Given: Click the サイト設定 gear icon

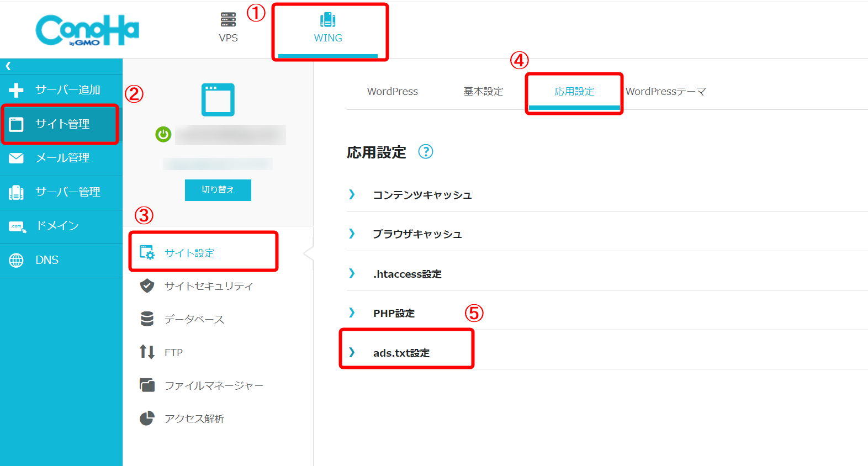Looking at the screenshot, I should pos(147,252).
